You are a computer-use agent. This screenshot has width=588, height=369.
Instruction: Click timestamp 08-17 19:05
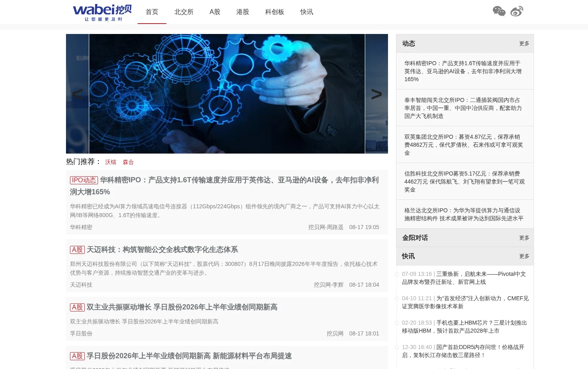coord(364,227)
